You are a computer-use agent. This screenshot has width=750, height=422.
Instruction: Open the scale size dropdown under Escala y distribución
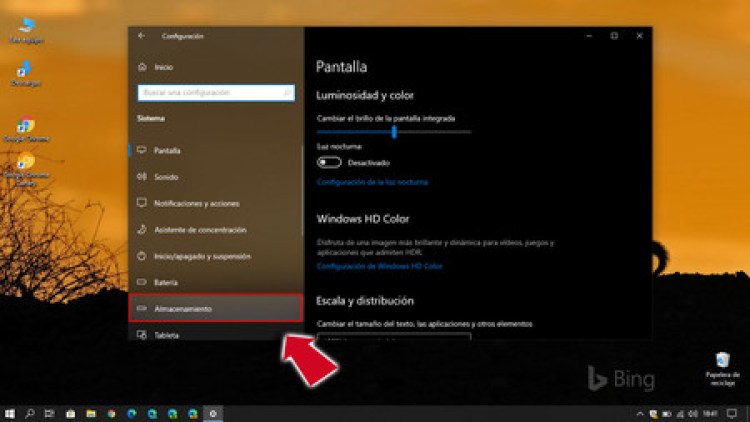(x=394, y=337)
